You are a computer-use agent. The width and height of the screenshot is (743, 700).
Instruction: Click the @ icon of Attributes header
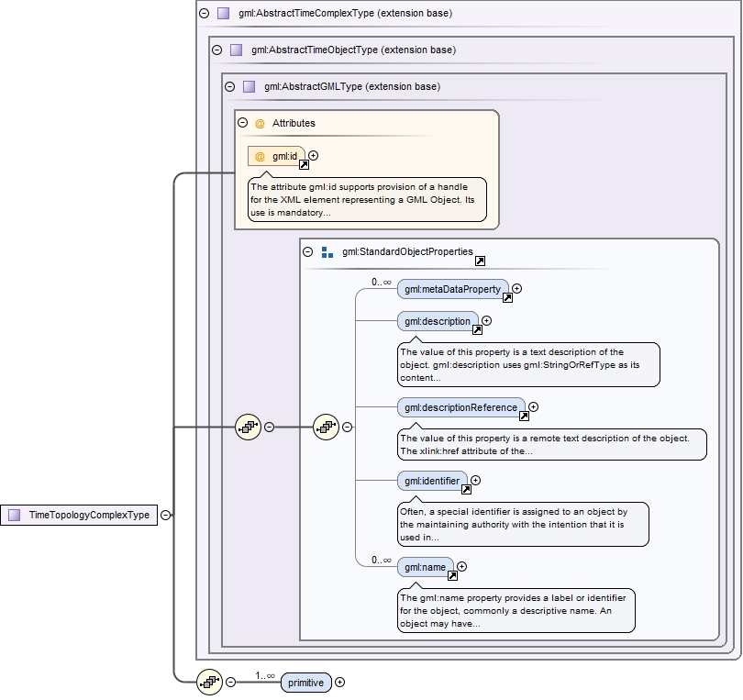tap(260, 123)
